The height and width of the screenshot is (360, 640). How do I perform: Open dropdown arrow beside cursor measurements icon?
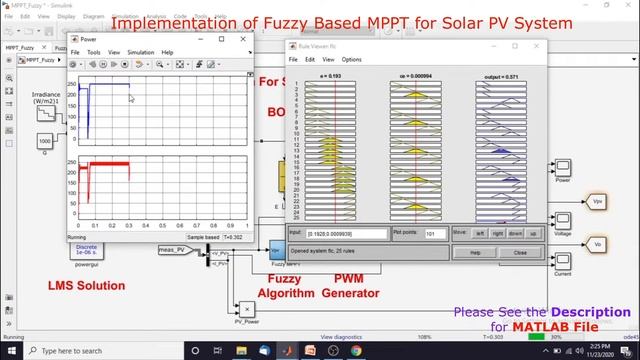(x=219, y=64)
